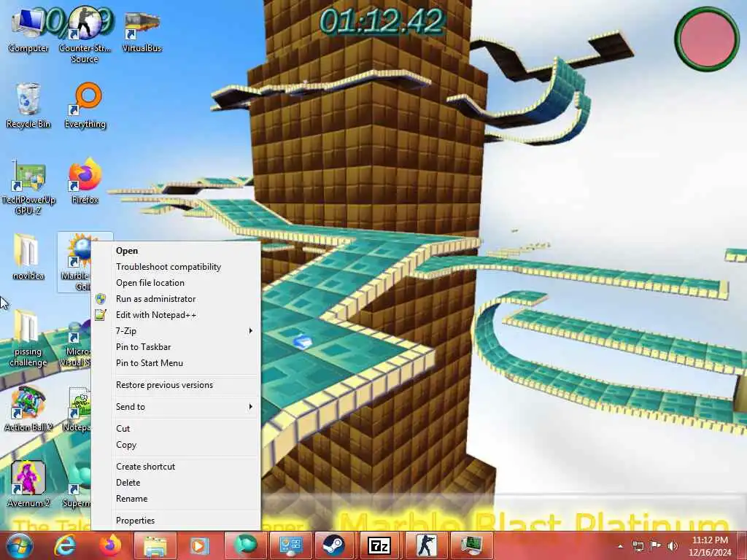Choose Run as administrator

tap(175, 299)
